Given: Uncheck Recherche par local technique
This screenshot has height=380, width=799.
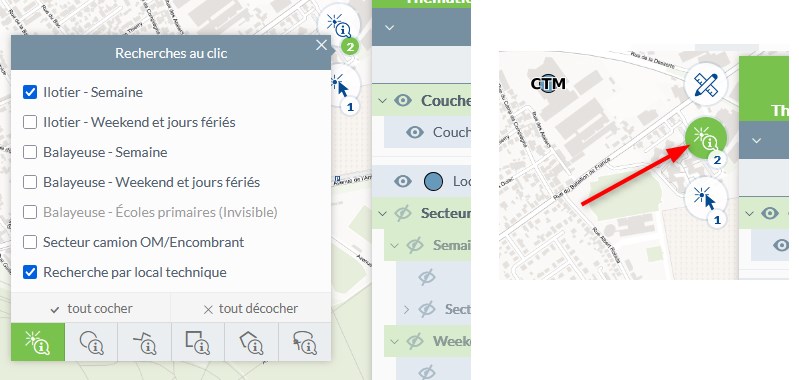Looking at the screenshot, I should 30,272.
